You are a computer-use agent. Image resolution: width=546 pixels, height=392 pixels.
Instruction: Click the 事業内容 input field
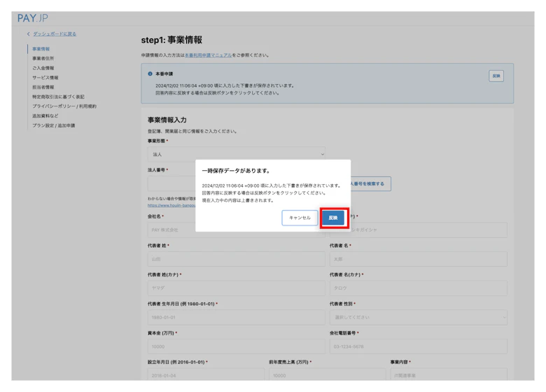tap(449, 374)
